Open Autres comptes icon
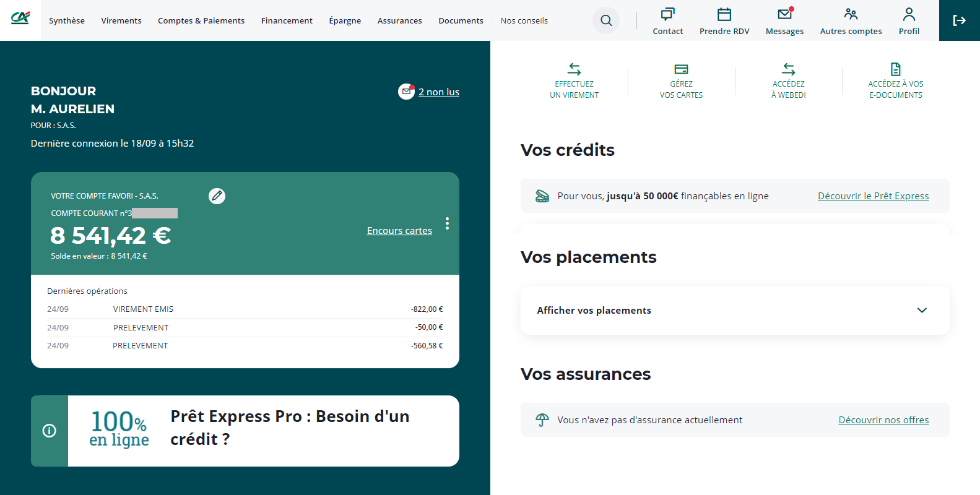 coord(851,14)
